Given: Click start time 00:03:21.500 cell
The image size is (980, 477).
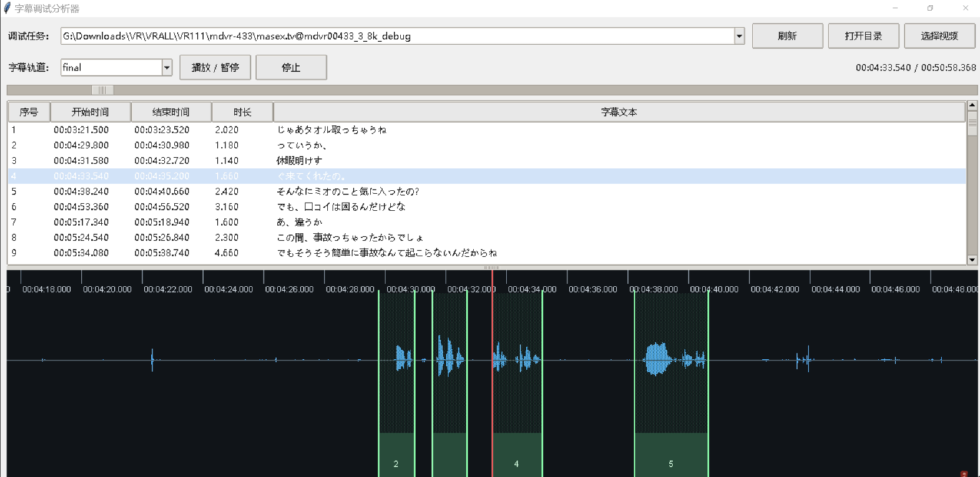Looking at the screenshot, I should [81, 130].
